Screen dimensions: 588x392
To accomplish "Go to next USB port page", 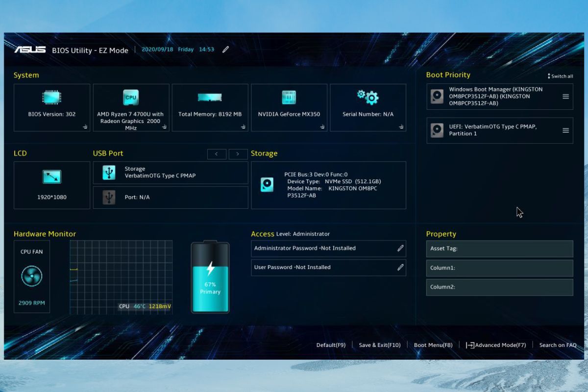I will tap(238, 154).
